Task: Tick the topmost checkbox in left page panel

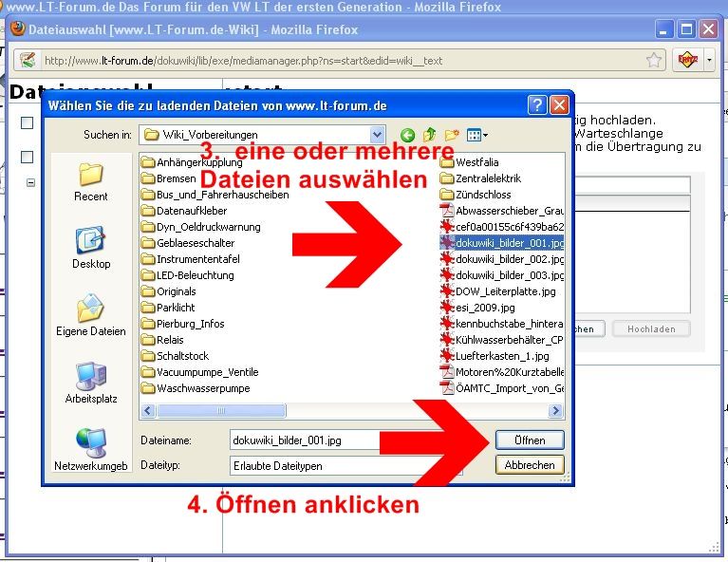Action: (27, 122)
